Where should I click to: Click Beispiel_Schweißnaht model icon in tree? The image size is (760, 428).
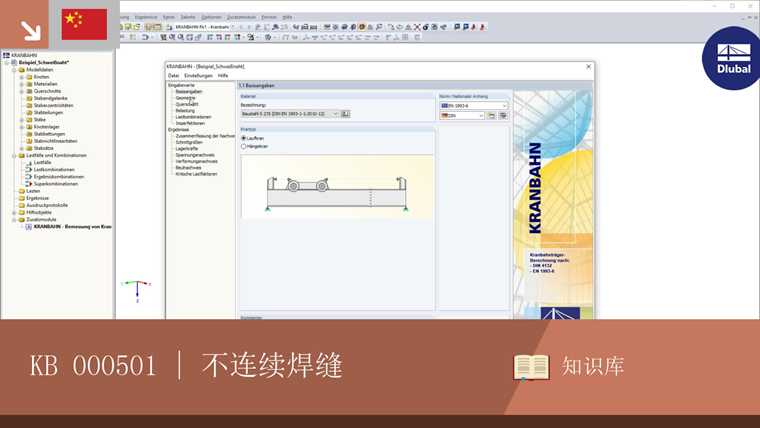(14, 63)
